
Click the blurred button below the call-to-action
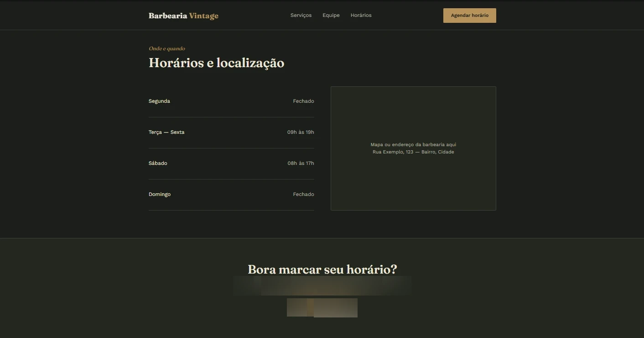(322, 307)
